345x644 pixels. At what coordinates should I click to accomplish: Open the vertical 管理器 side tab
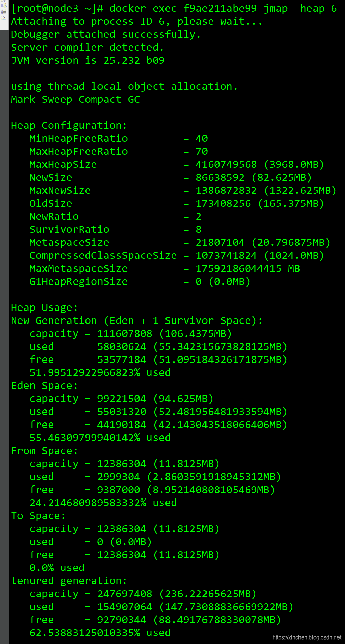[x=4, y=14]
